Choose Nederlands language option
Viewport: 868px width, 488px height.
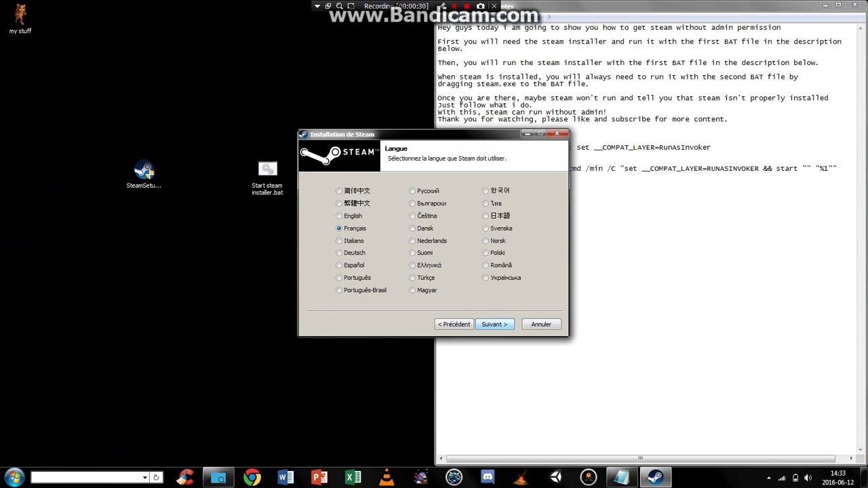pos(428,241)
